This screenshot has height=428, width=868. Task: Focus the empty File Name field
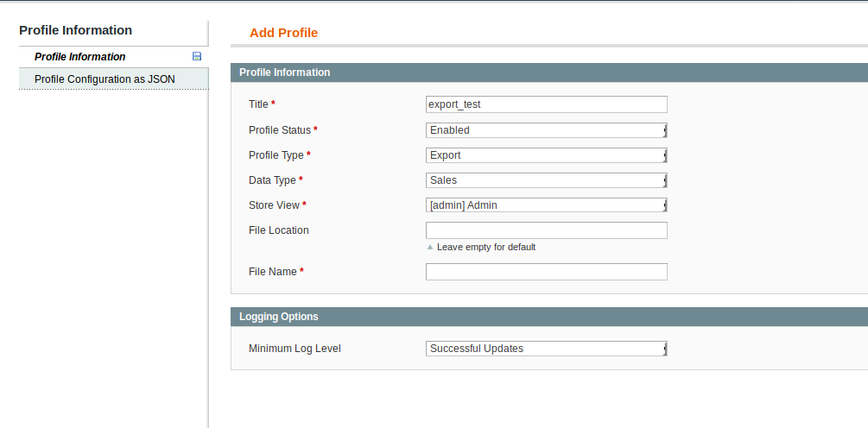(x=547, y=272)
